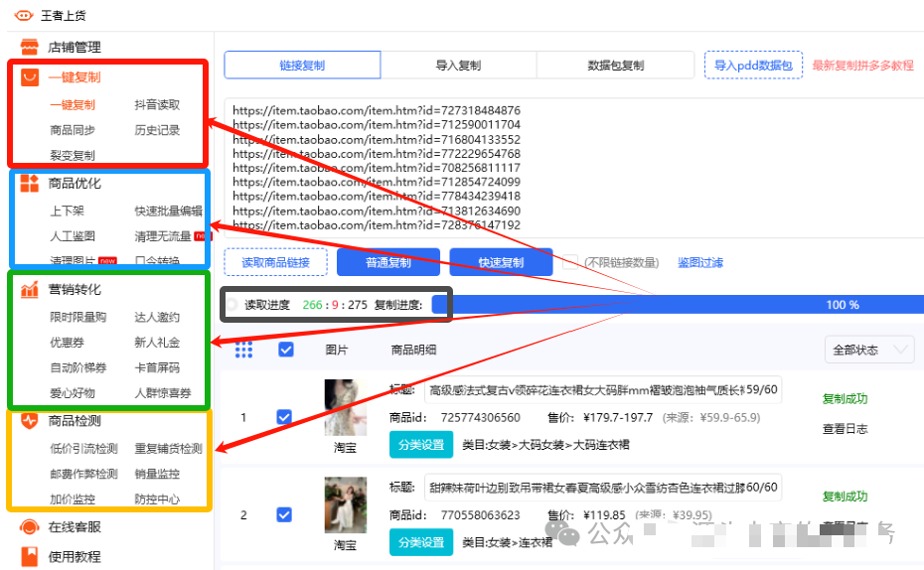Click the 营销转化 chart icon

30,290
